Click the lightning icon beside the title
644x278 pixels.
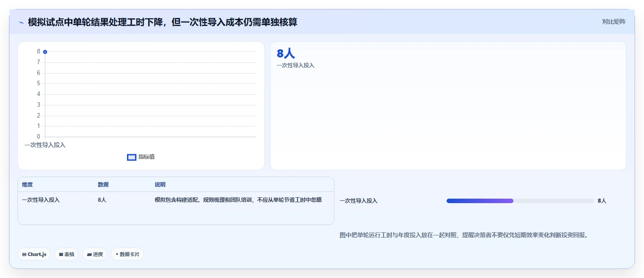click(x=21, y=22)
